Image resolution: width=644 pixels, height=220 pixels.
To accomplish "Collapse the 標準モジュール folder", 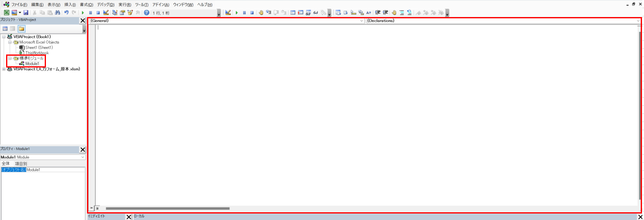I will coord(10,58).
